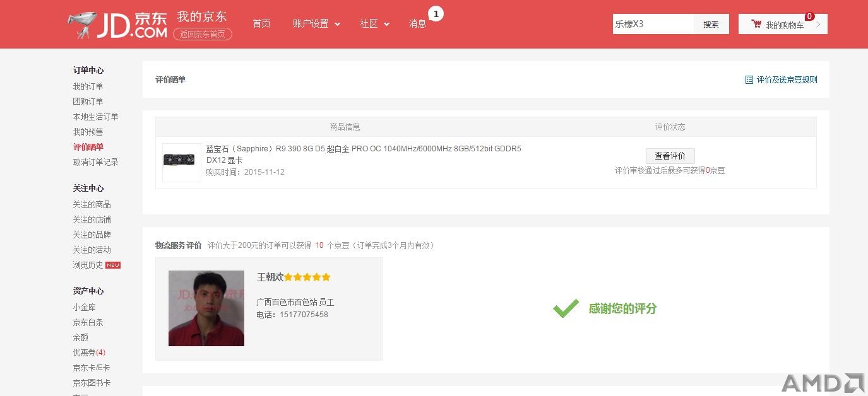Open 取消订单记录 in the sidebar
This screenshot has width=868, height=396.
click(95, 162)
